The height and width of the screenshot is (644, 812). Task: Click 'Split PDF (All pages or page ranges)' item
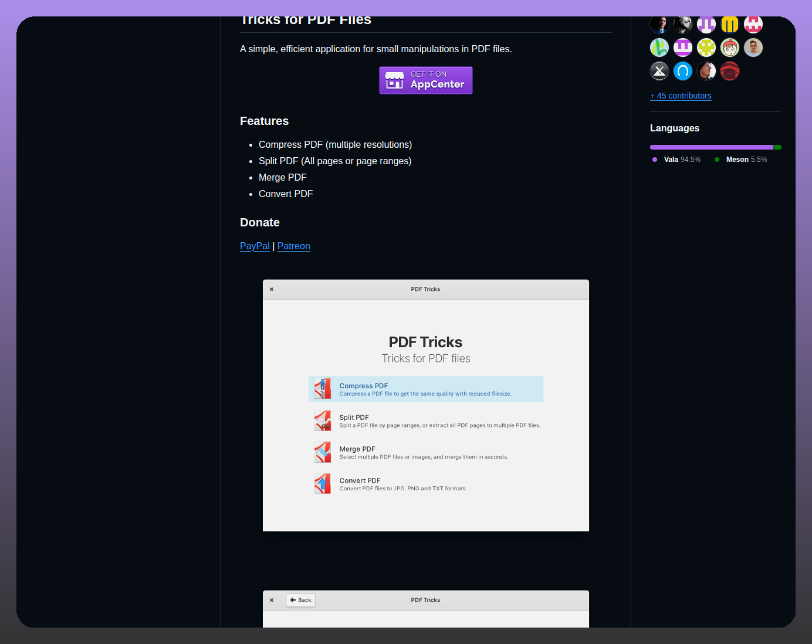pos(335,161)
